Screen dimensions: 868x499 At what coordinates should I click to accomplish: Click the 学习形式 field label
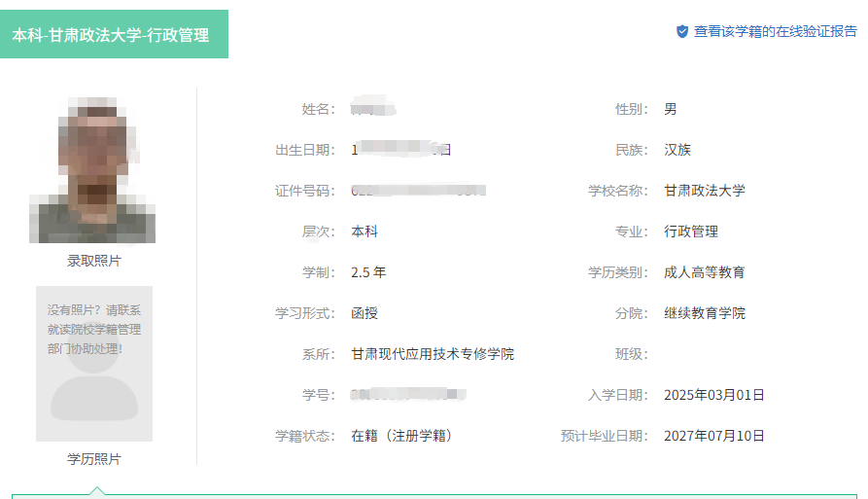click(305, 313)
